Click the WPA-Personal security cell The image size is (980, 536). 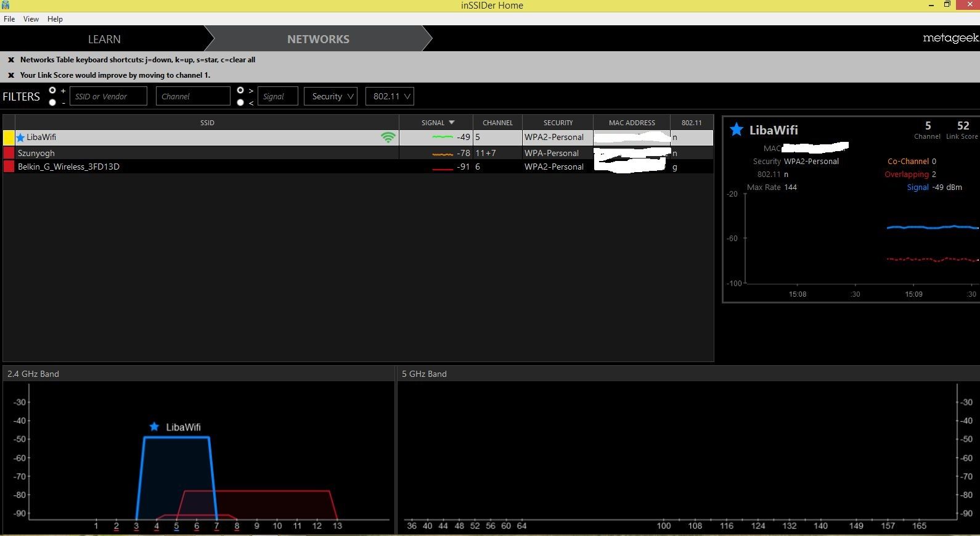pos(552,153)
